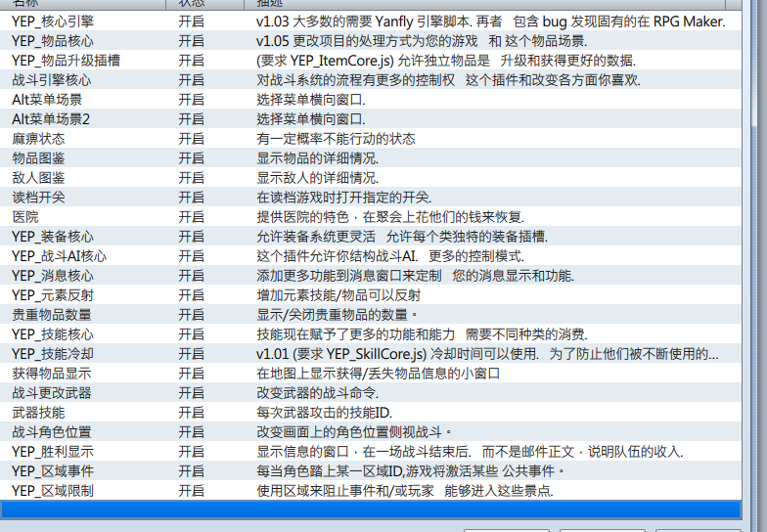This screenshot has height=532, width=767.
Task: Select the YEP_胜利显示 plugin row
Action: click(371, 452)
